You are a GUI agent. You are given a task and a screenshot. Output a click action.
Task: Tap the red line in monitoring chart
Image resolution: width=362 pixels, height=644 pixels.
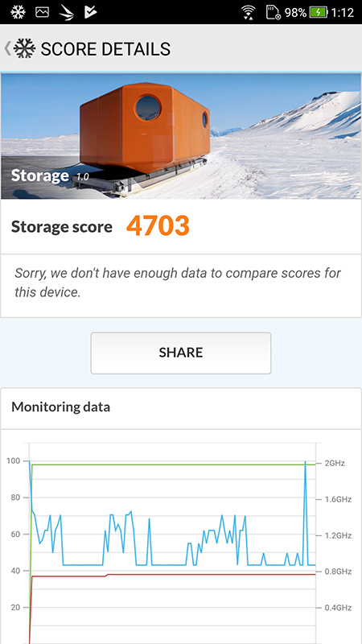click(172, 575)
